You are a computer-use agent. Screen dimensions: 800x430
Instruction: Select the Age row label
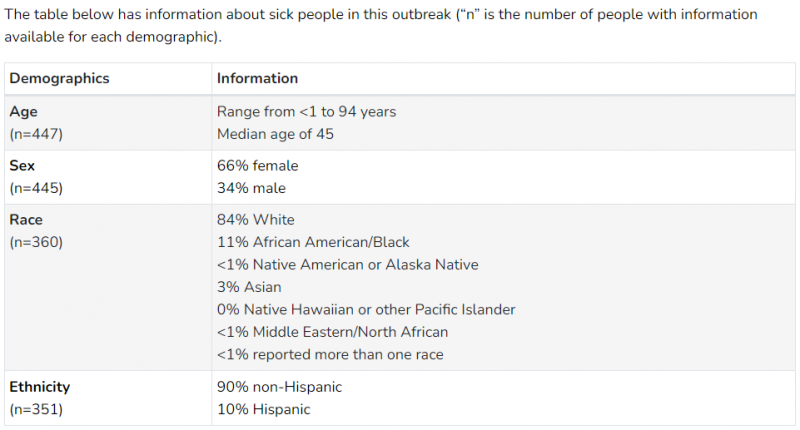tap(23, 112)
